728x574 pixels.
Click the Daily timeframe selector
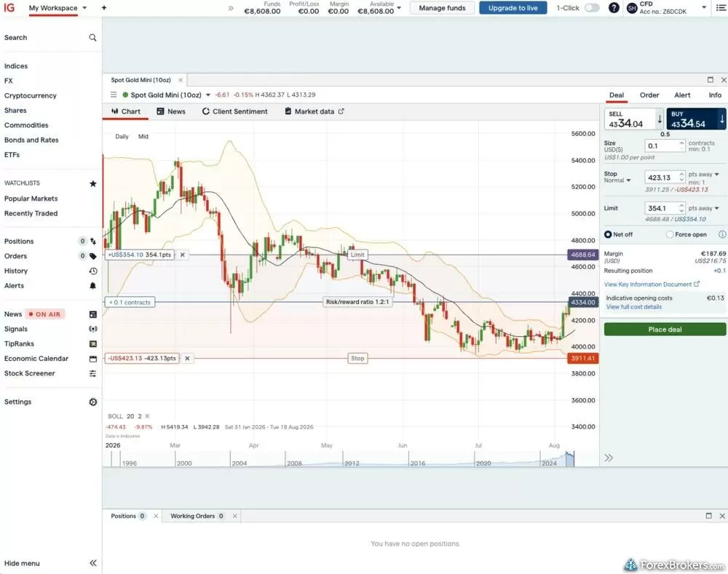(x=122, y=137)
